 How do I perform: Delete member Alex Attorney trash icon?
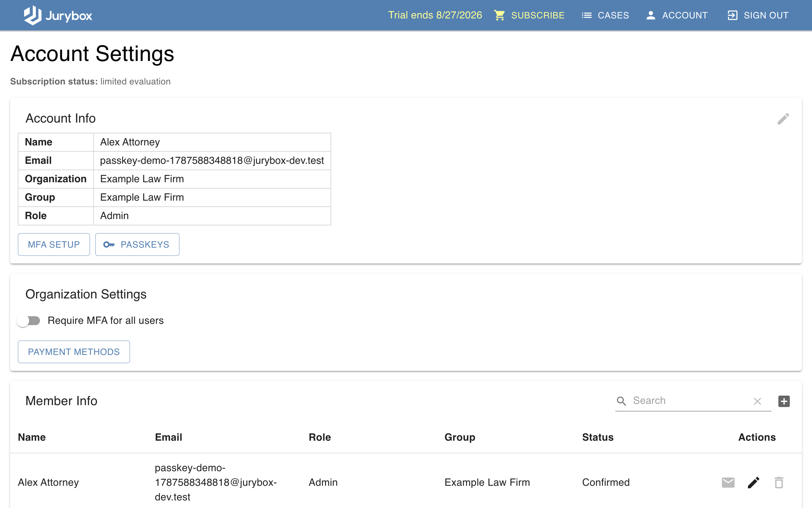779,483
